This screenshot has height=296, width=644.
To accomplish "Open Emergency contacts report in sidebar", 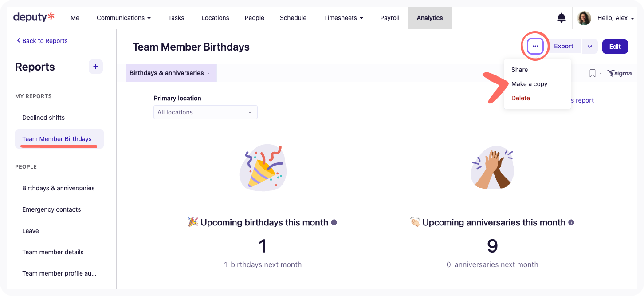I will (51, 209).
